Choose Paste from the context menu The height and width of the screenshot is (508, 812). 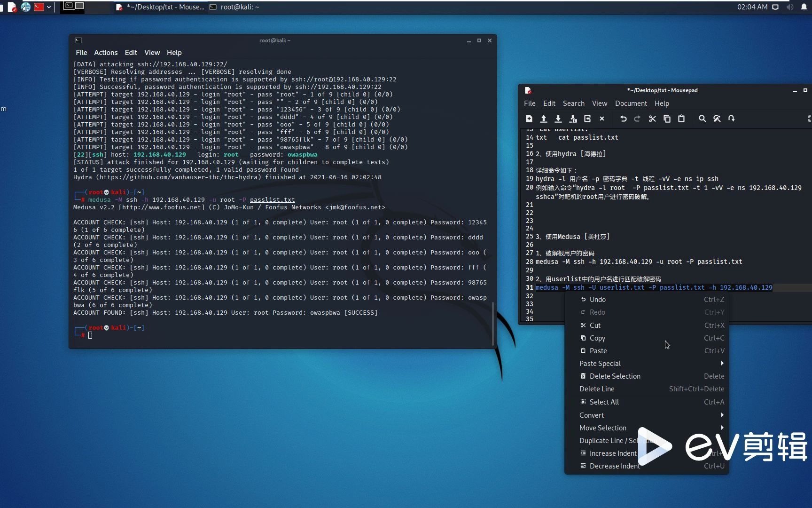pyautogui.click(x=647, y=350)
